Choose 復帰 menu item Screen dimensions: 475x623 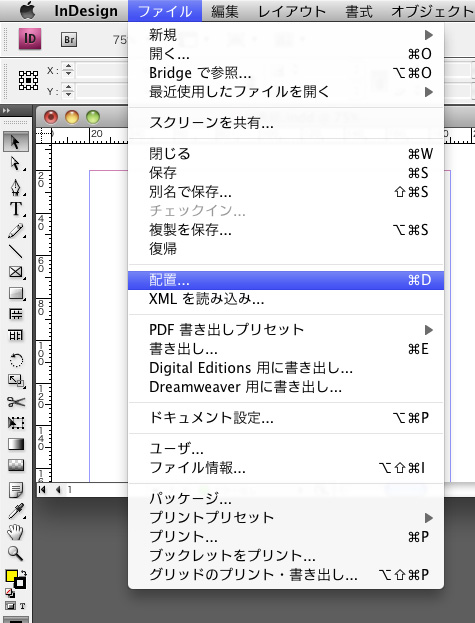click(x=286, y=249)
